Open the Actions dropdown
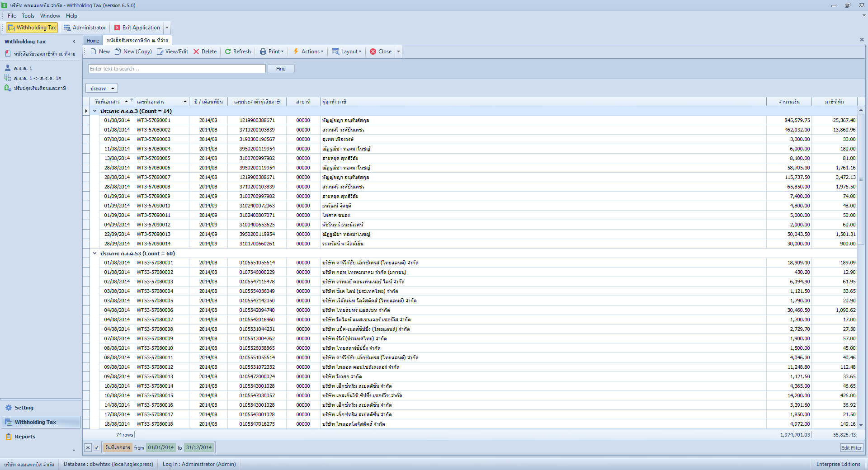Viewport: 868px width, 470px height. tap(308, 52)
